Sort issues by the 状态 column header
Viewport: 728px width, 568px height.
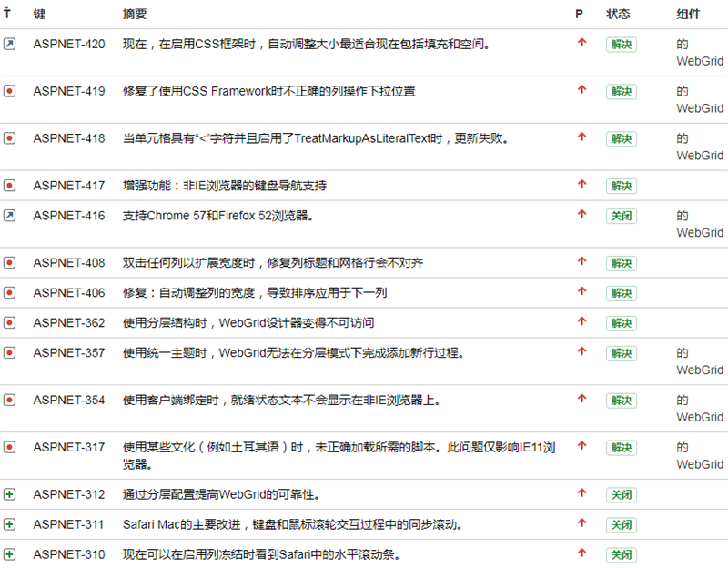tap(618, 15)
